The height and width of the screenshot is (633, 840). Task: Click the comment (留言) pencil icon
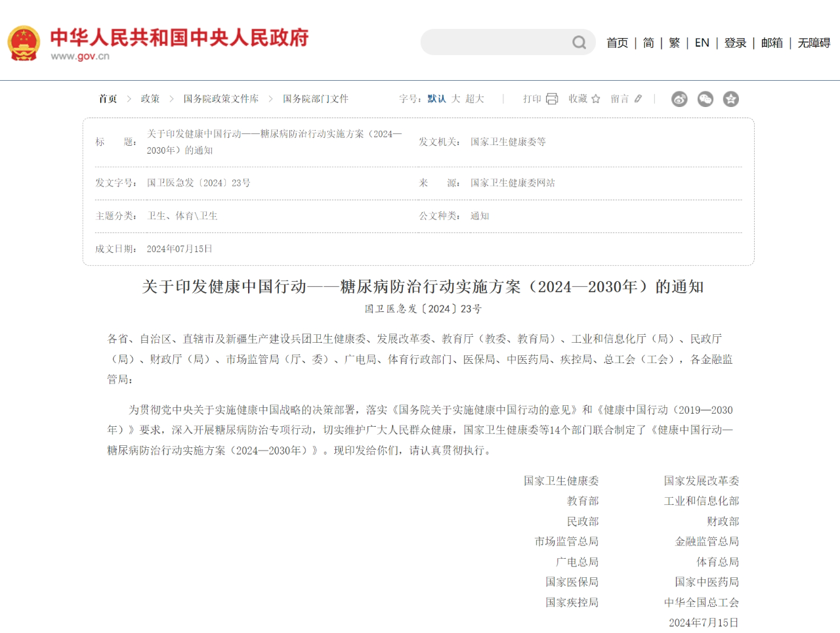637,98
